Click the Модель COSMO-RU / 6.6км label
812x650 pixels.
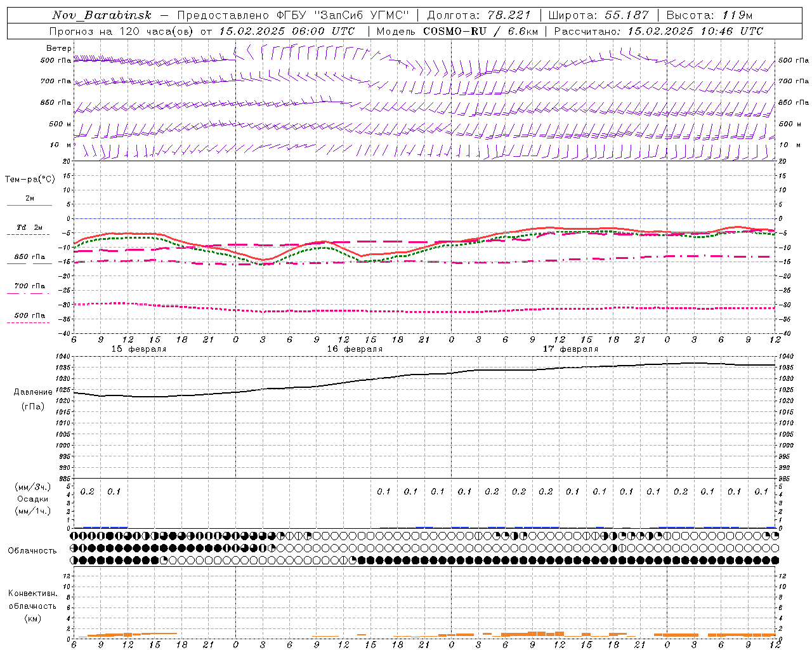click(x=457, y=31)
